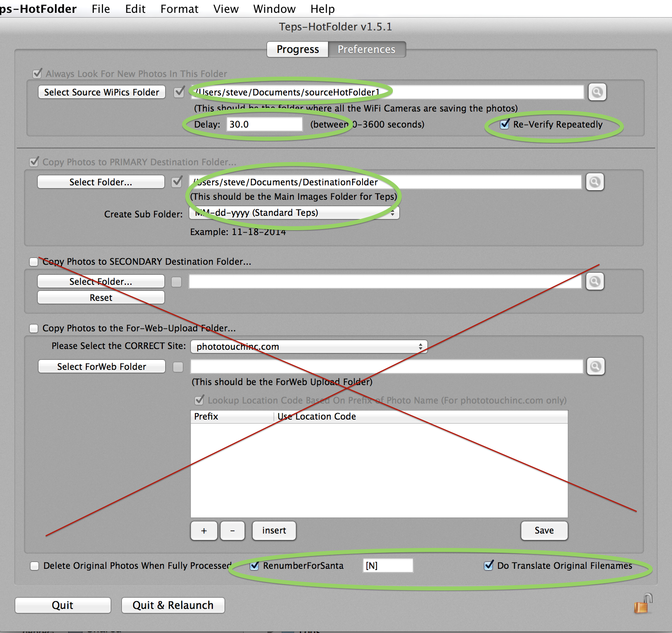
Task: Open the Format menu
Action: (179, 9)
